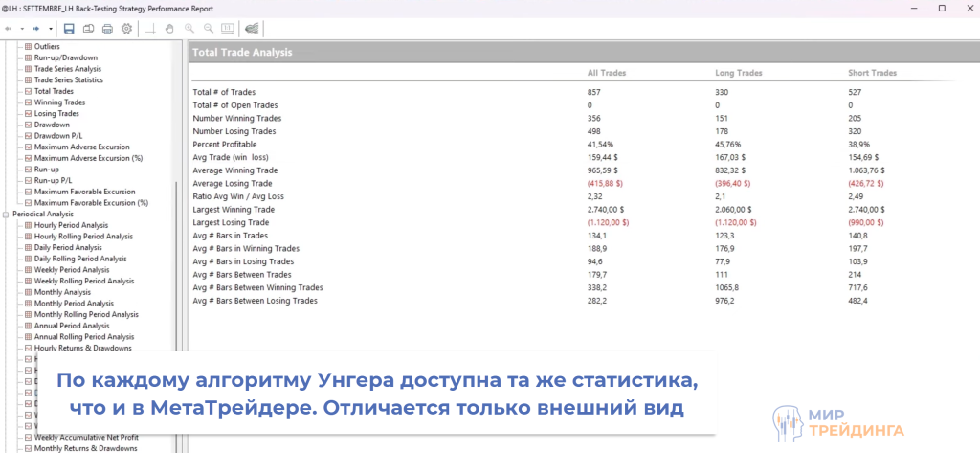Click the copy/export icon beside Save
This screenshot has width=980, height=453.
(x=88, y=28)
